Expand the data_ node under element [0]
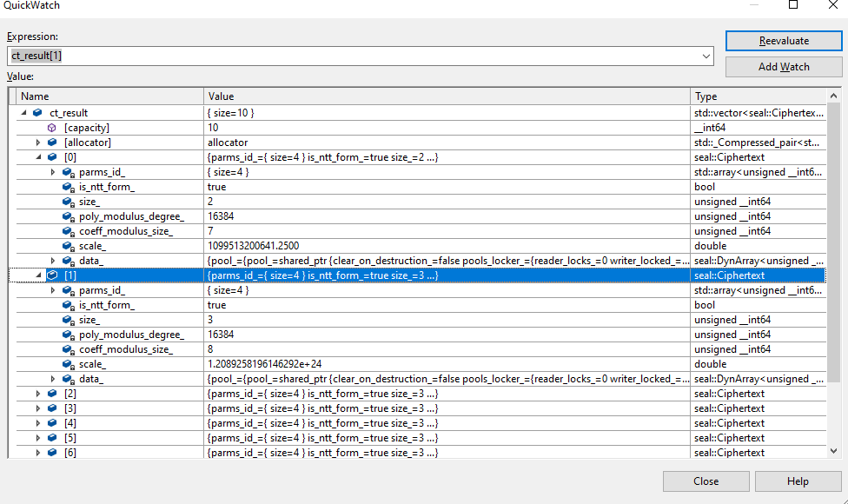The width and height of the screenshot is (848, 504). (53, 260)
